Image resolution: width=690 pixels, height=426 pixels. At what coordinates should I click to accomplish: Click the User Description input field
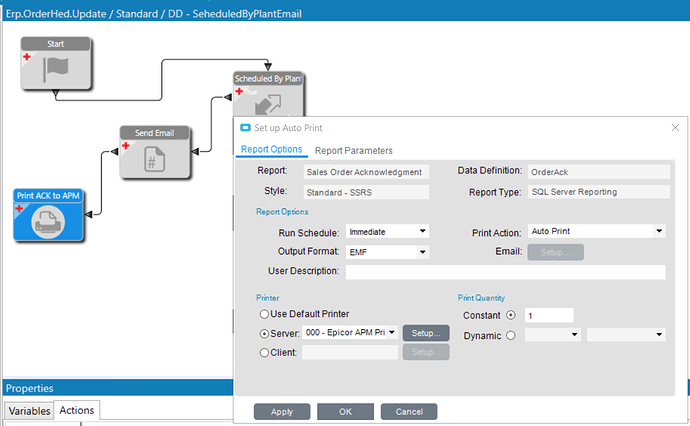pyautogui.click(x=506, y=272)
